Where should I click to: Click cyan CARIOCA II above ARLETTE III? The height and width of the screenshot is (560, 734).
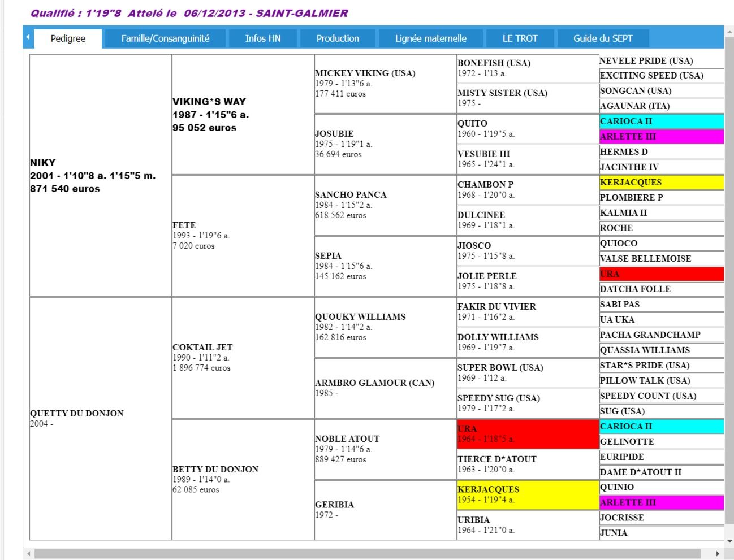(662, 121)
